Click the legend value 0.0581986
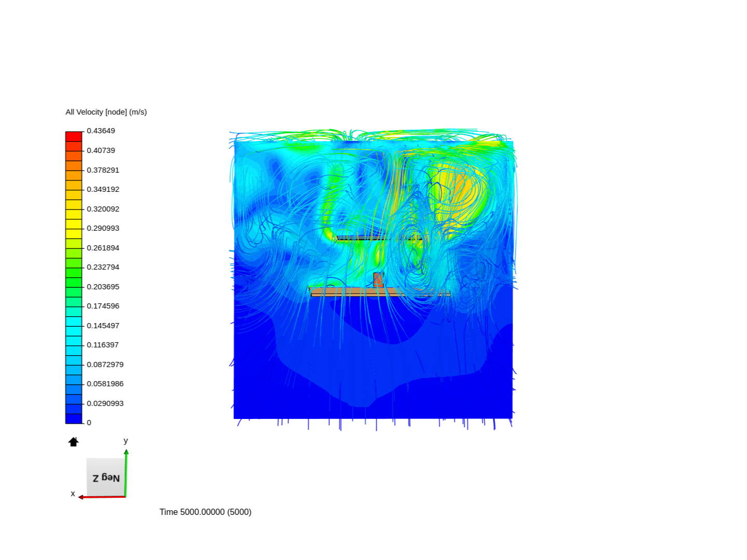Viewport: 747px width, 560px height. pyautogui.click(x=105, y=384)
